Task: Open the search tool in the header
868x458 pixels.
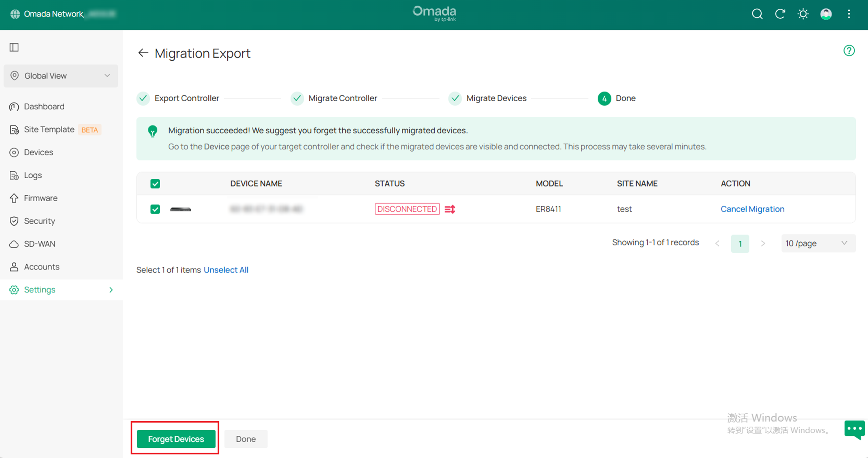Action: (x=757, y=14)
